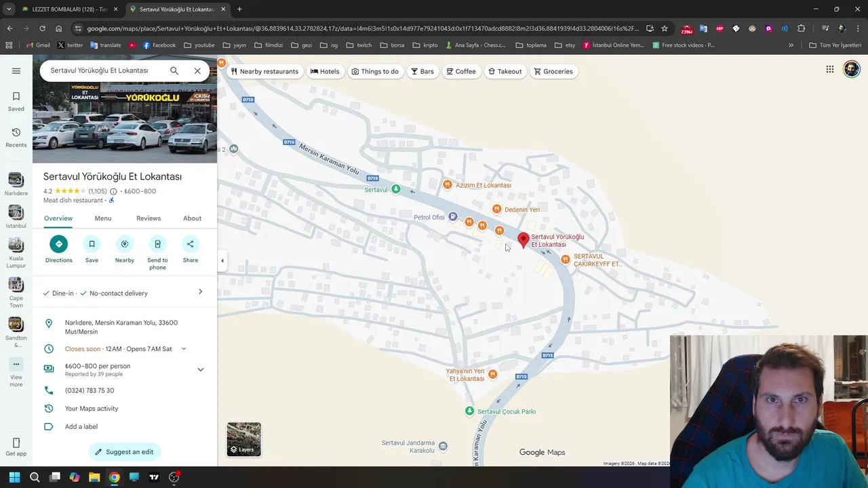
Task: Switch to the Reviews tab
Action: [149, 218]
